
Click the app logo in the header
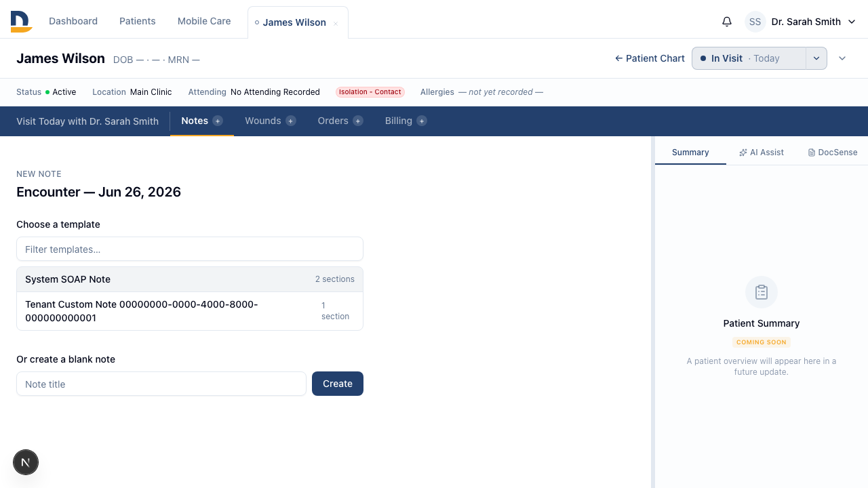coord(21,22)
